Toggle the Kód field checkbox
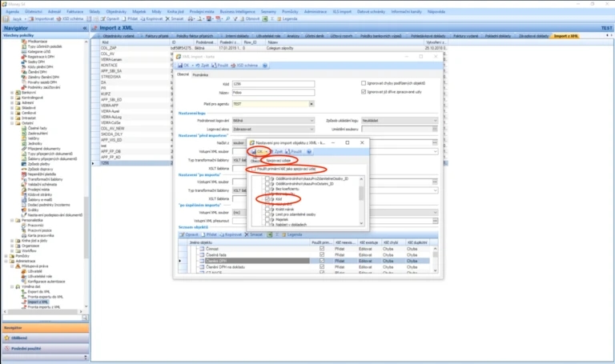 (267, 199)
